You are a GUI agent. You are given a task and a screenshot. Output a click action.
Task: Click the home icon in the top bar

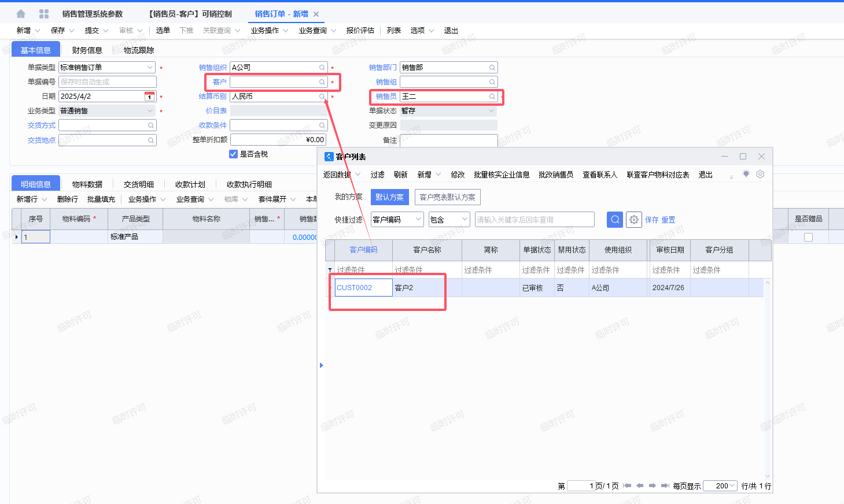point(21,14)
